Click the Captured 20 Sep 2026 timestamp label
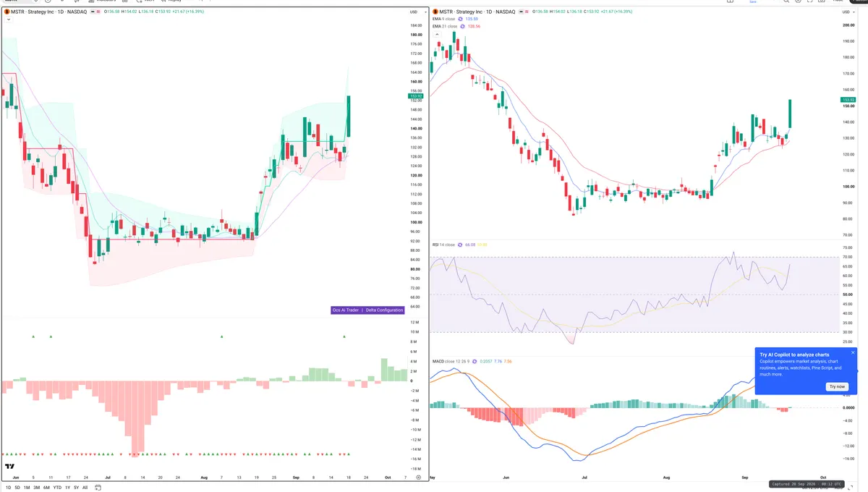This screenshot has width=868, height=492. click(x=807, y=483)
